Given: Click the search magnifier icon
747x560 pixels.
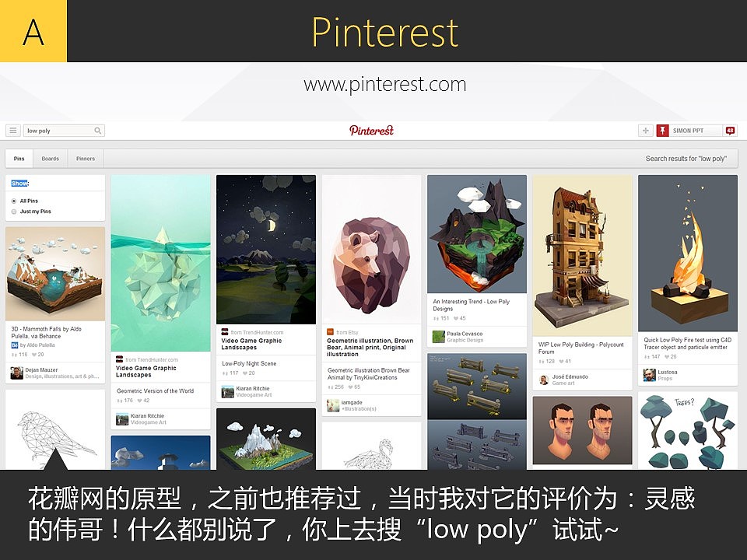Looking at the screenshot, I should pos(96,130).
